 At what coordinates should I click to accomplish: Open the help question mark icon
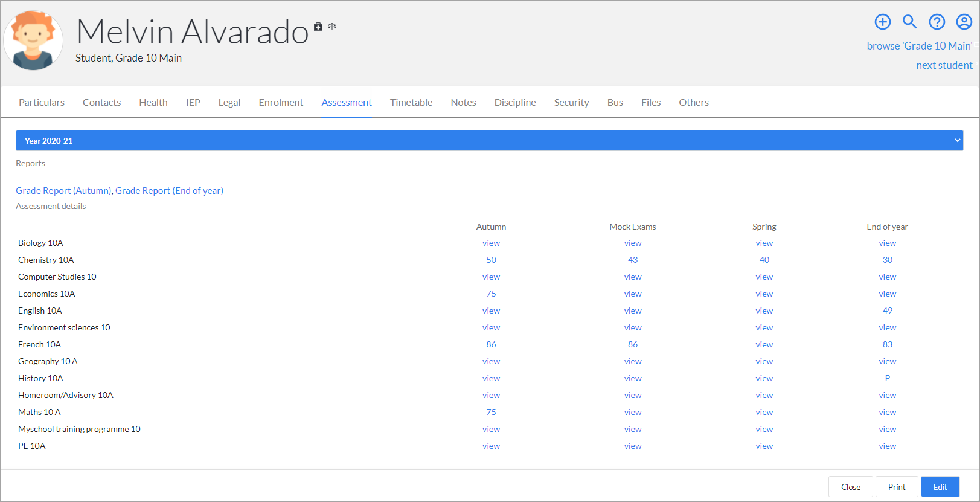pyautogui.click(x=937, y=22)
